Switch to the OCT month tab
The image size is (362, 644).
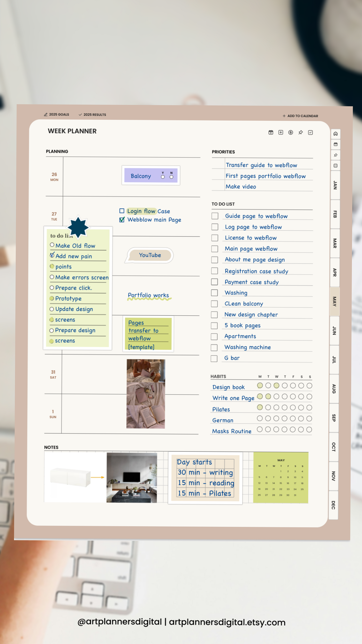(333, 447)
